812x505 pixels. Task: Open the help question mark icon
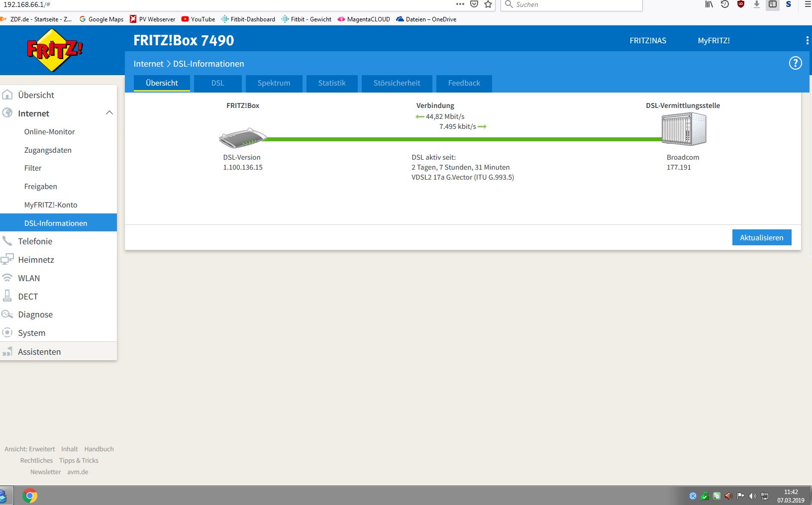pyautogui.click(x=795, y=63)
